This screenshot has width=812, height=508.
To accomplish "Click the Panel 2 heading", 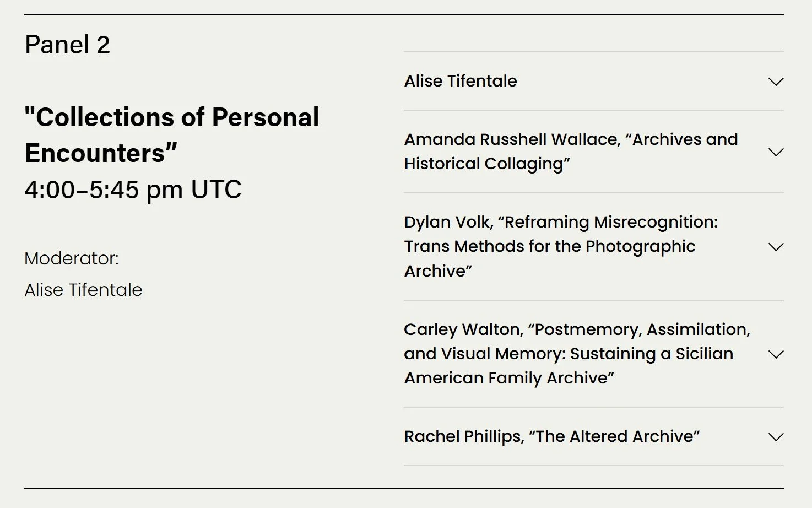I will pos(67,45).
